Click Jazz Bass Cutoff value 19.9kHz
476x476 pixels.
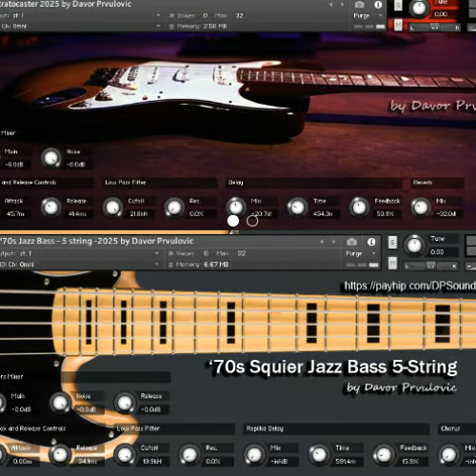click(152, 461)
